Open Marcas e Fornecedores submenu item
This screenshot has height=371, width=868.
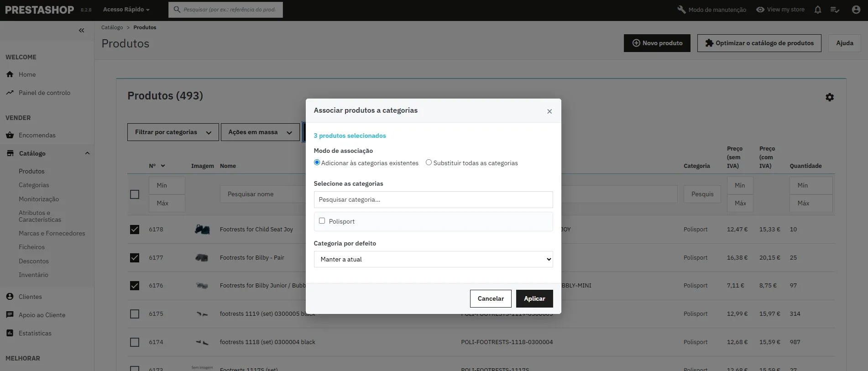[x=52, y=233]
